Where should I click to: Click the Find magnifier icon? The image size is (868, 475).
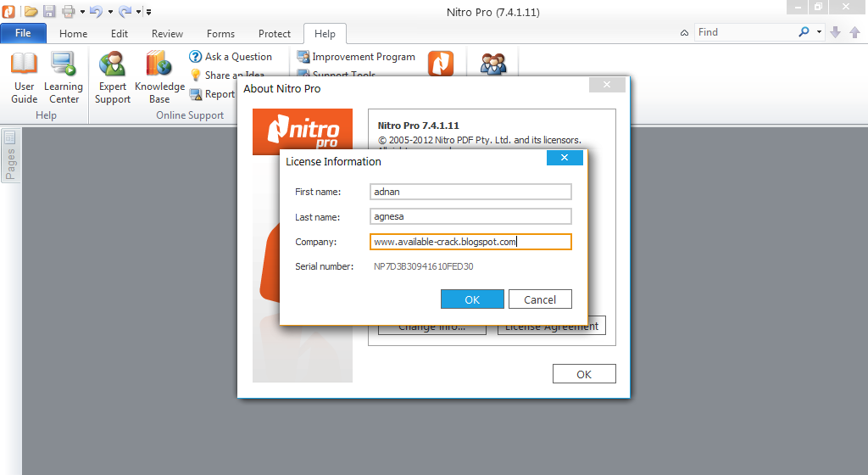tap(804, 32)
